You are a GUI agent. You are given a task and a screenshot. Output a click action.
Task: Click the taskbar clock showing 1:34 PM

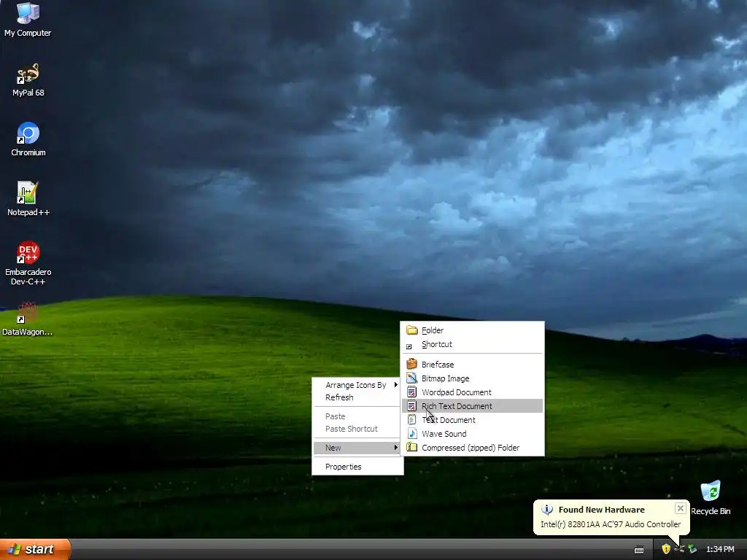point(720,549)
